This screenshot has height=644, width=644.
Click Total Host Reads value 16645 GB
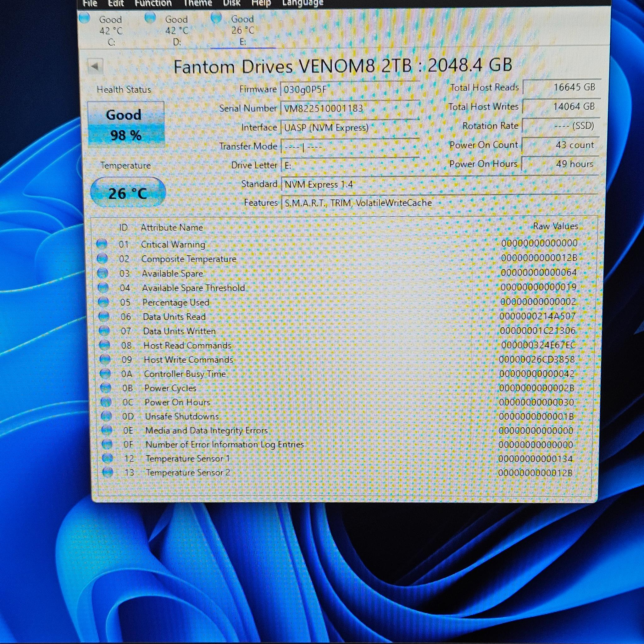(562, 87)
